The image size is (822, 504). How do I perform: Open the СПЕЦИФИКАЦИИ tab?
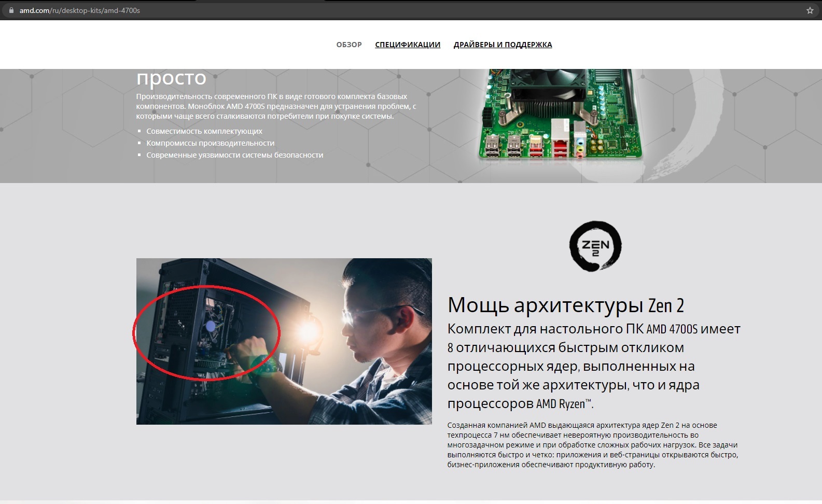(x=408, y=45)
